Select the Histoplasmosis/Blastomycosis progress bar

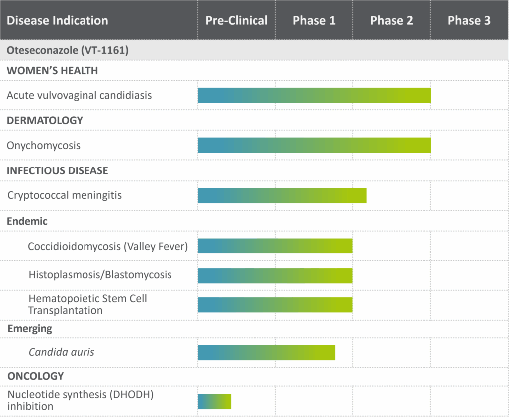[275, 276]
